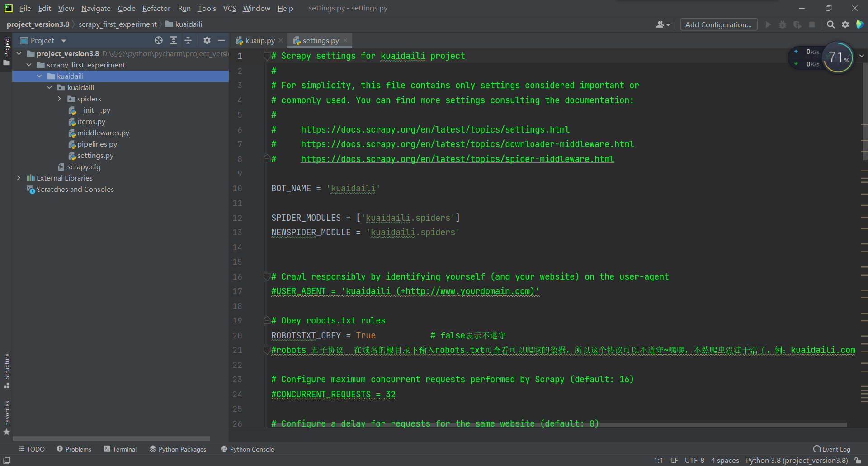Collapse project_version3.8 root node
The height and width of the screenshot is (466, 868).
[x=19, y=53]
